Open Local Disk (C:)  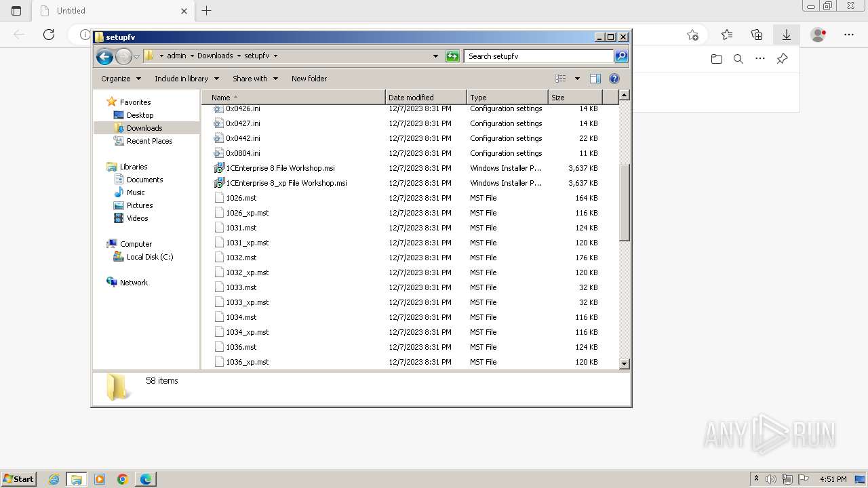(150, 257)
